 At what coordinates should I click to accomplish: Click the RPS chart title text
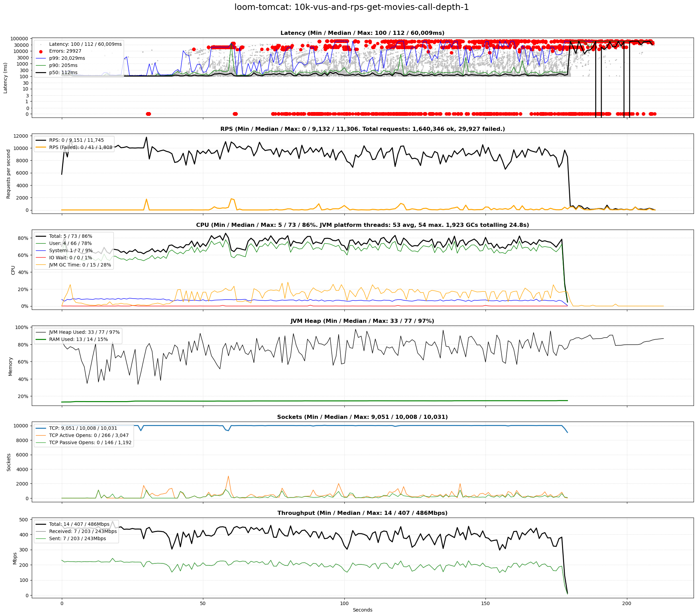pos(362,129)
